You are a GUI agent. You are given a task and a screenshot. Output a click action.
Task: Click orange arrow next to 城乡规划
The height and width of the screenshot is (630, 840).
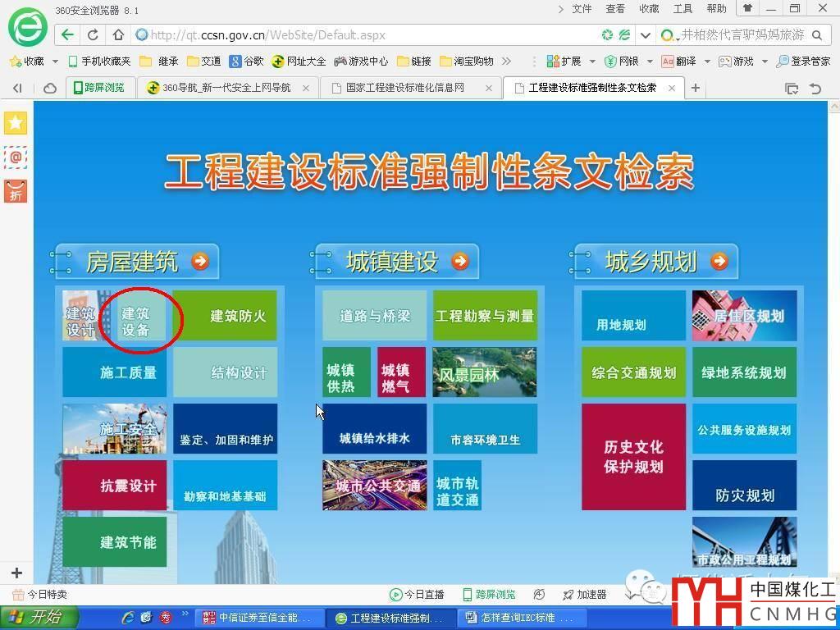719,262
